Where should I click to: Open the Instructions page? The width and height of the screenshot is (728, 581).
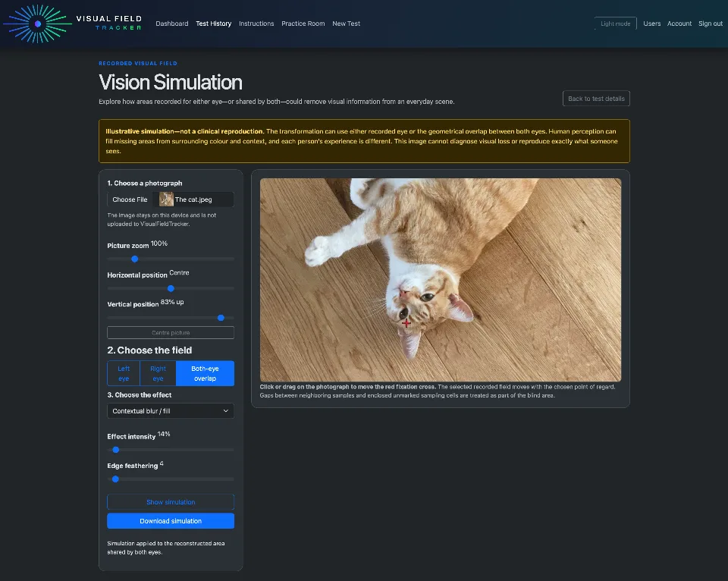pyautogui.click(x=256, y=24)
